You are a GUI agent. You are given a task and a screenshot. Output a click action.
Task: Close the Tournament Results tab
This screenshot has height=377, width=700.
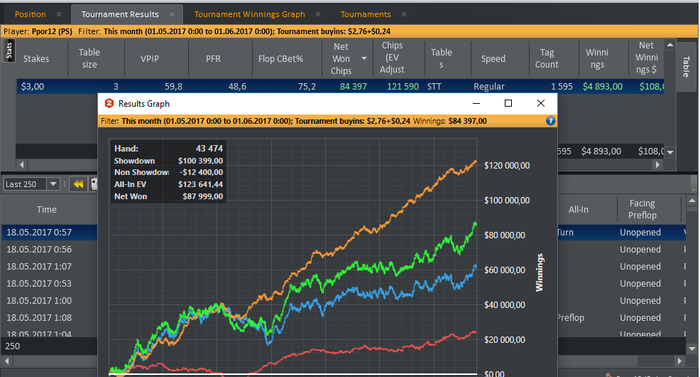tap(172, 14)
